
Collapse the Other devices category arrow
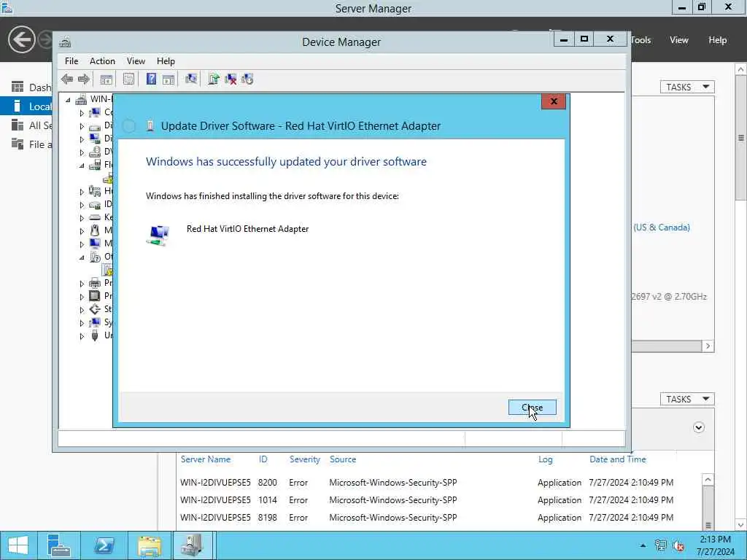[82, 257]
